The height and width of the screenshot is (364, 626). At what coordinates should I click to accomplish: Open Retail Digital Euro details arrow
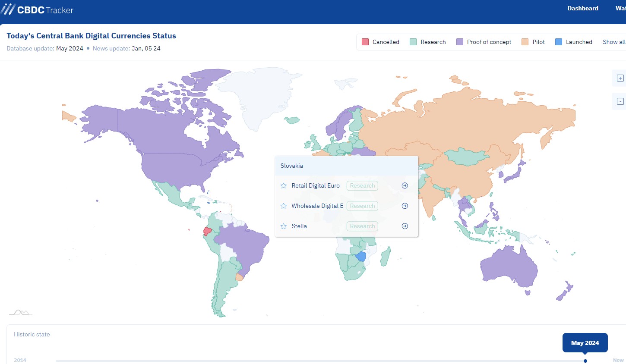[405, 185]
